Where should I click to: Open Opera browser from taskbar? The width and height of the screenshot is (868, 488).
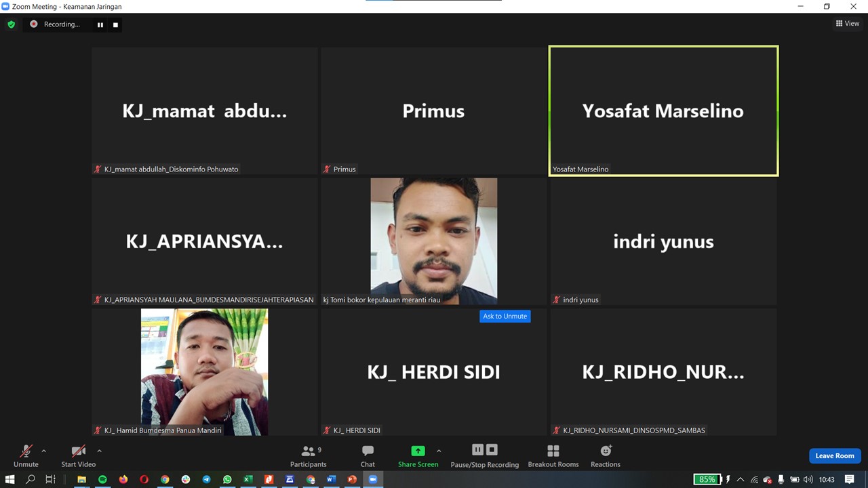click(x=144, y=479)
